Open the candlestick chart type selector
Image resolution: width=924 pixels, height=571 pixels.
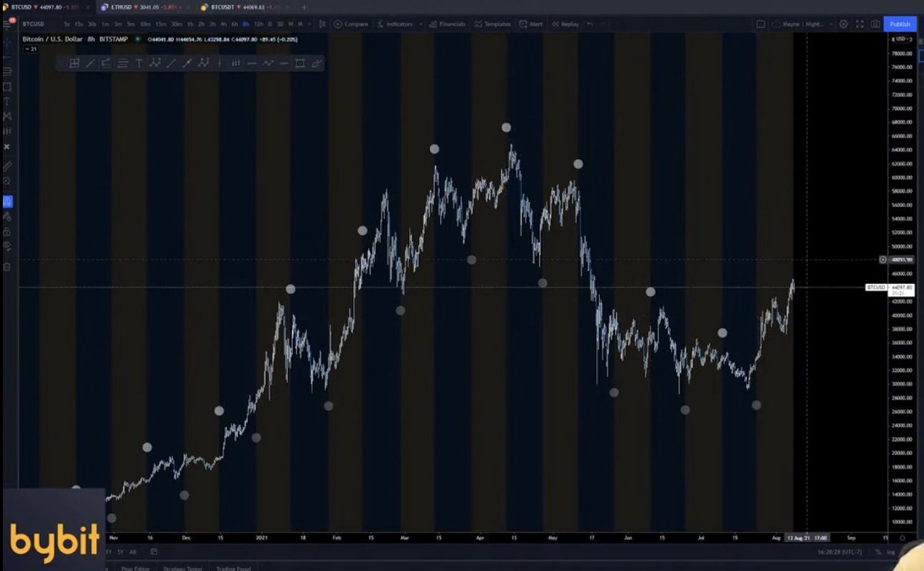click(x=322, y=24)
